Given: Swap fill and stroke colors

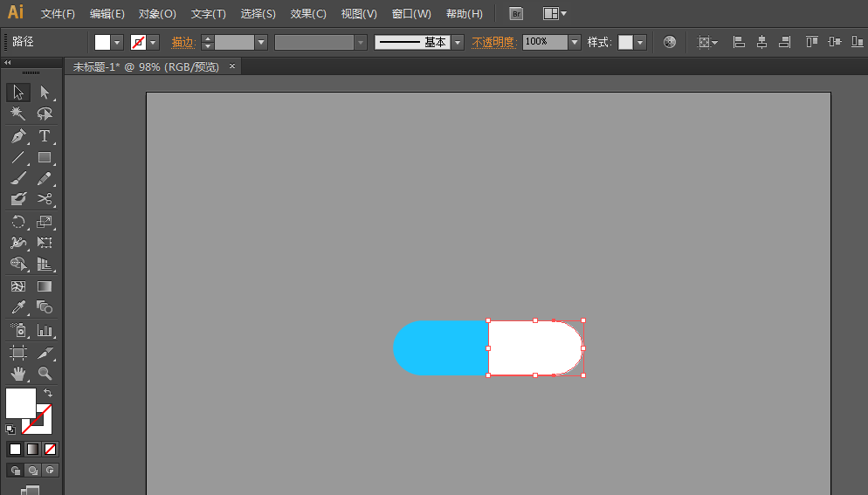Looking at the screenshot, I should click(x=48, y=393).
